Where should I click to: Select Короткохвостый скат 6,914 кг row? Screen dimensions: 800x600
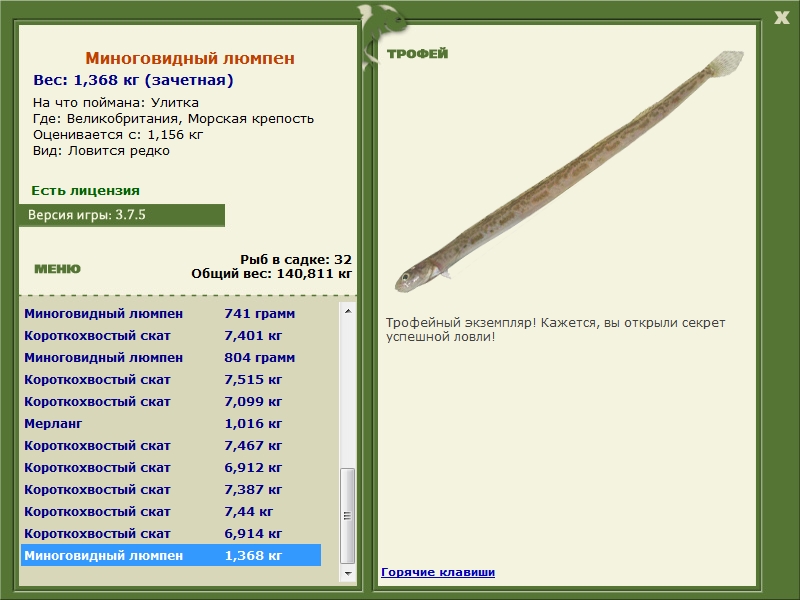pyautogui.click(x=171, y=533)
